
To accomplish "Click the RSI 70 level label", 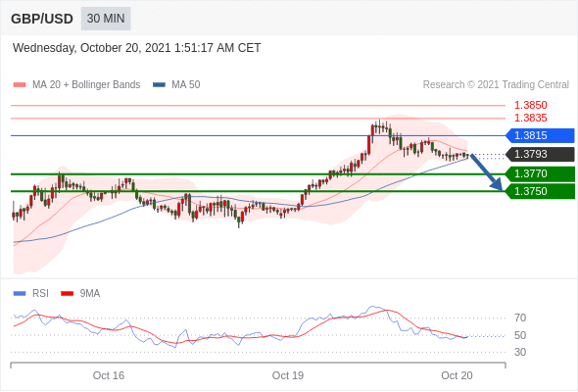I will (520, 318).
